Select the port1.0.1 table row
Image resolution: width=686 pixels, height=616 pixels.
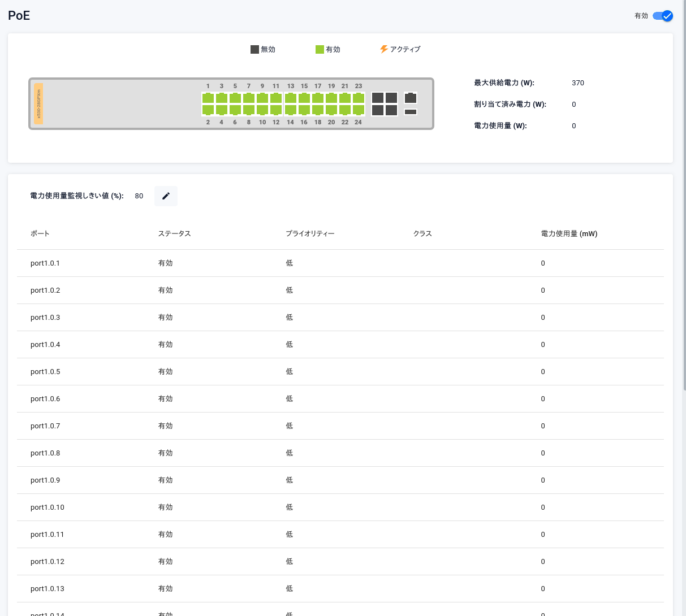(x=45, y=263)
